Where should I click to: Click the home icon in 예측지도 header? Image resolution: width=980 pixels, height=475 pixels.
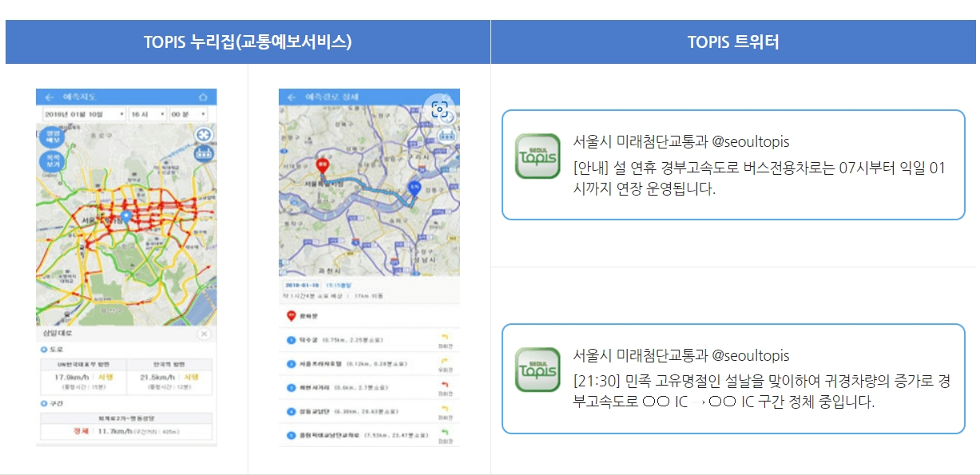tap(204, 97)
